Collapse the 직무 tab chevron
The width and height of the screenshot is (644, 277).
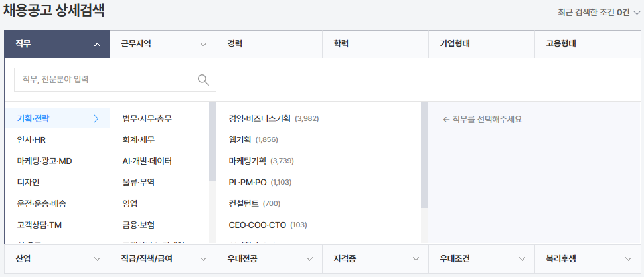tap(98, 45)
